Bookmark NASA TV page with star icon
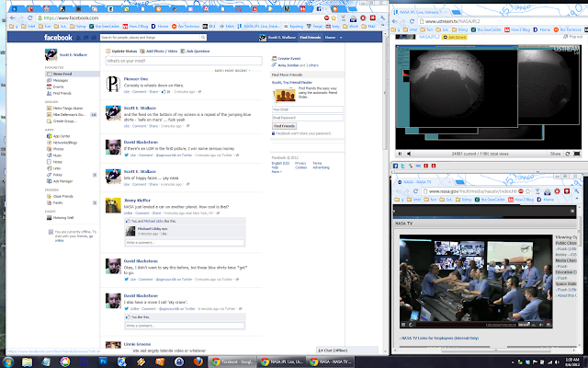 click(x=527, y=191)
